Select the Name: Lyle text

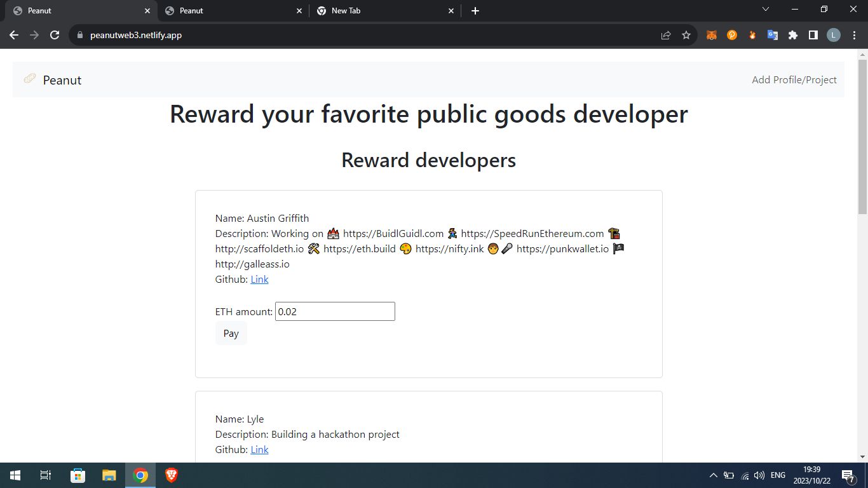(x=240, y=419)
